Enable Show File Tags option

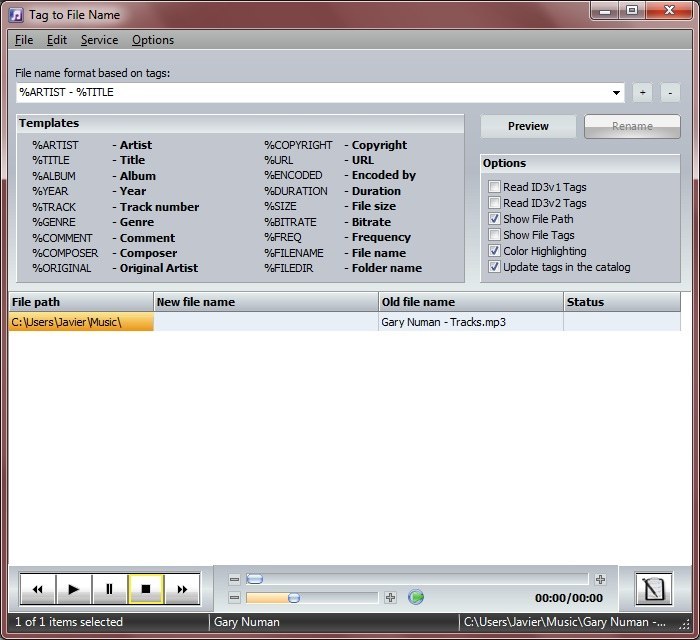pyautogui.click(x=494, y=235)
